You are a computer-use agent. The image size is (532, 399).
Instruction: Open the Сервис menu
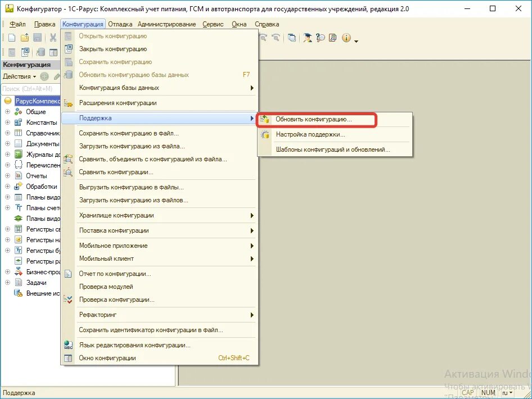[213, 24]
